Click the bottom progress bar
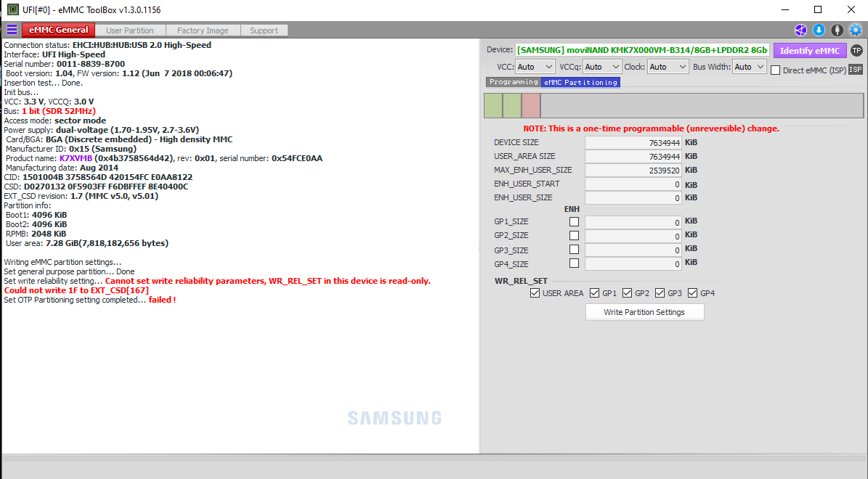 tap(434, 459)
